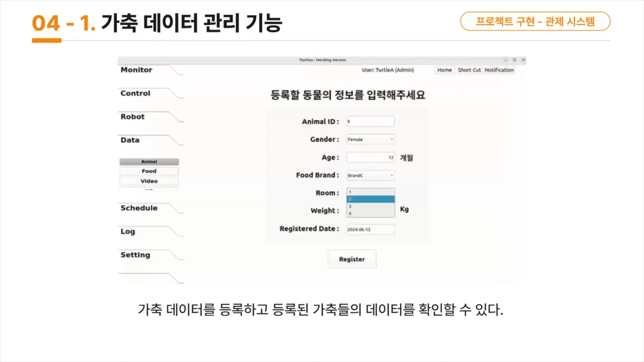The height and width of the screenshot is (362, 644).
Task: Switch to the Control sidebar tab
Action: tap(136, 94)
